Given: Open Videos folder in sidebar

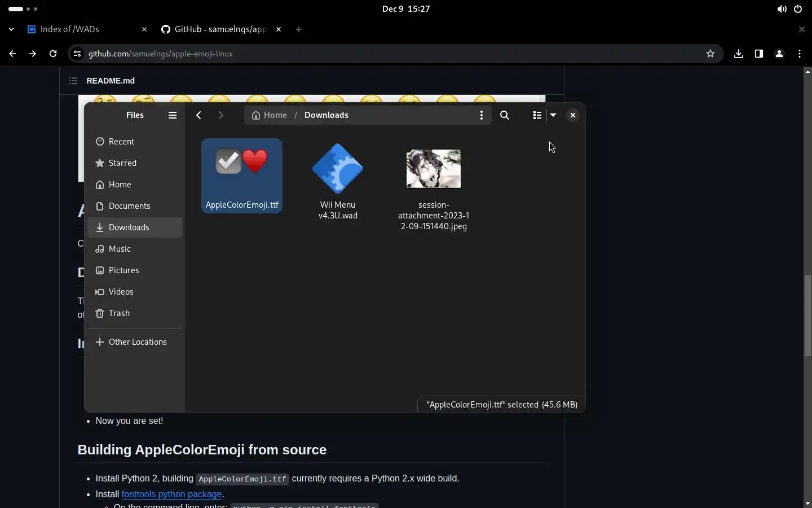Looking at the screenshot, I should pos(135,292).
